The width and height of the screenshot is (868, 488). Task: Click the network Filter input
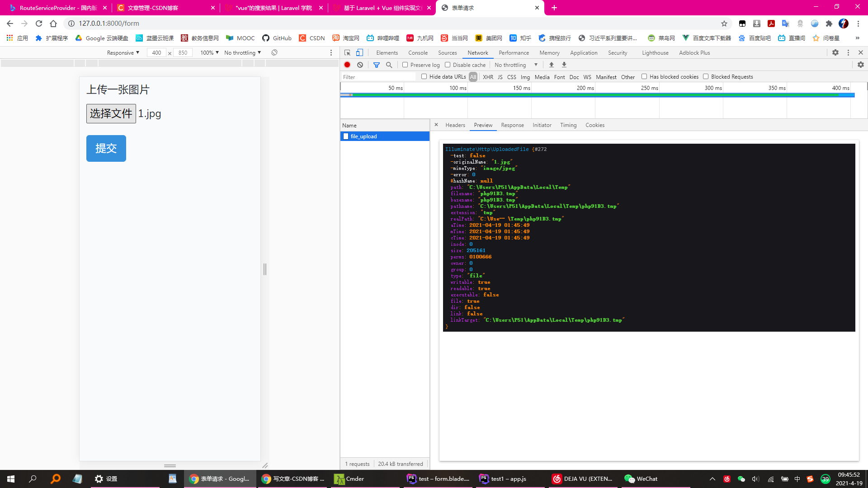pos(378,77)
